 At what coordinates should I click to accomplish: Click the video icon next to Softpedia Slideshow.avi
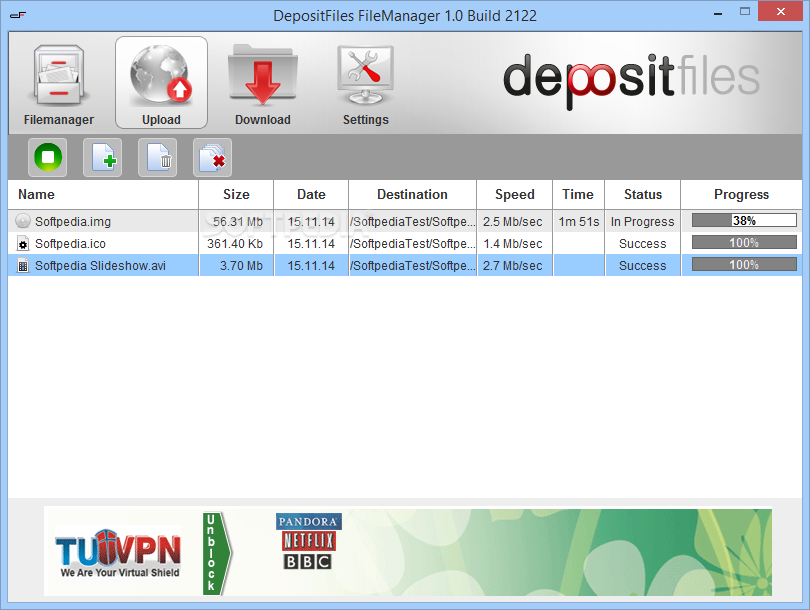[x=23, y=265]
